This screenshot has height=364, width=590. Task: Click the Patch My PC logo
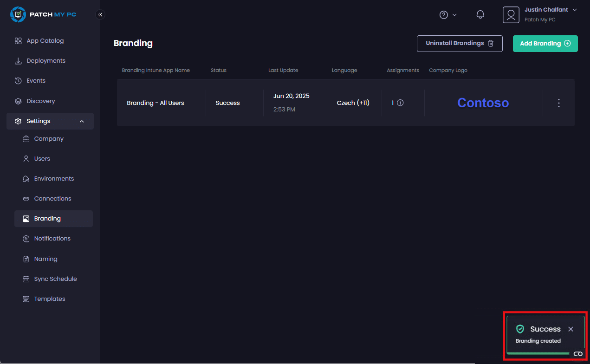pos(44,14)
